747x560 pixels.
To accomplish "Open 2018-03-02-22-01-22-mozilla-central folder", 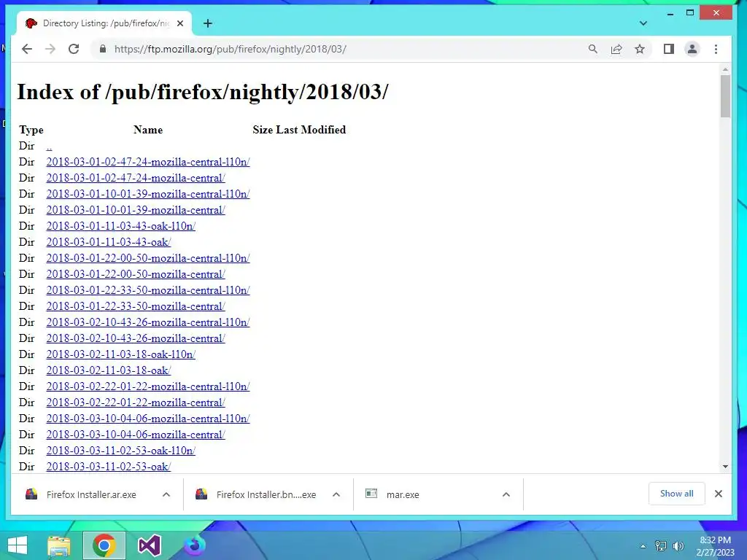I will 136,402.
